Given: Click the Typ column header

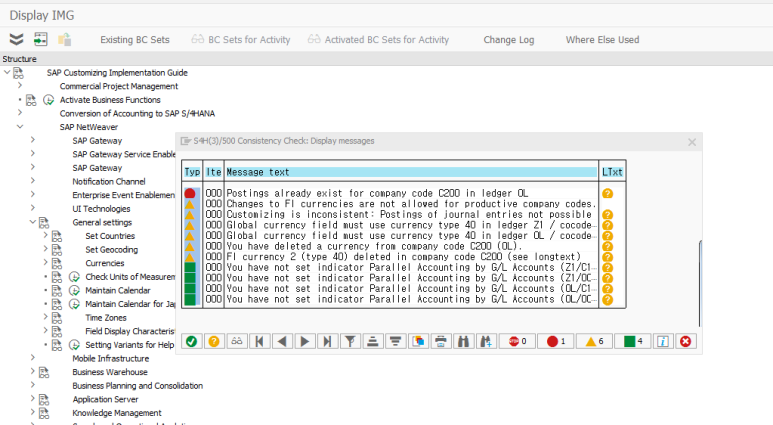Looking at the screenshot, I should pyautogui.click(x=192, y=172).
